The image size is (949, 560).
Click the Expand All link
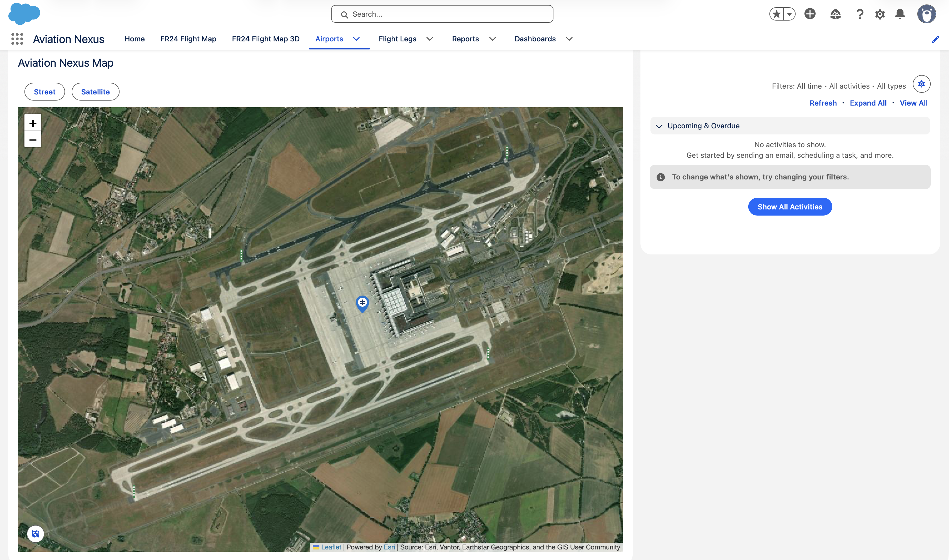pyautogui.click(x=868, y=103)
